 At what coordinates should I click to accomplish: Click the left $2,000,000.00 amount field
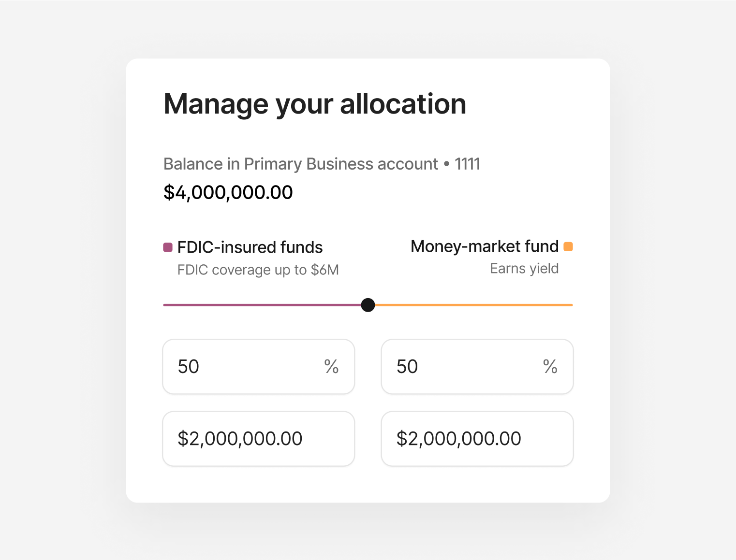(x=258, y=439)
